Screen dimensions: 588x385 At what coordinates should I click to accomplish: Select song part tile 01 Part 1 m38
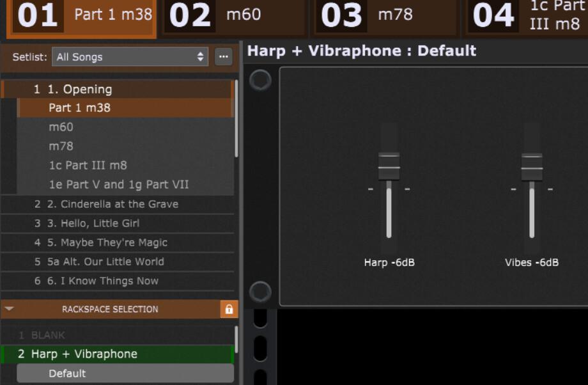pyautogui.click(x=81, y=18)
